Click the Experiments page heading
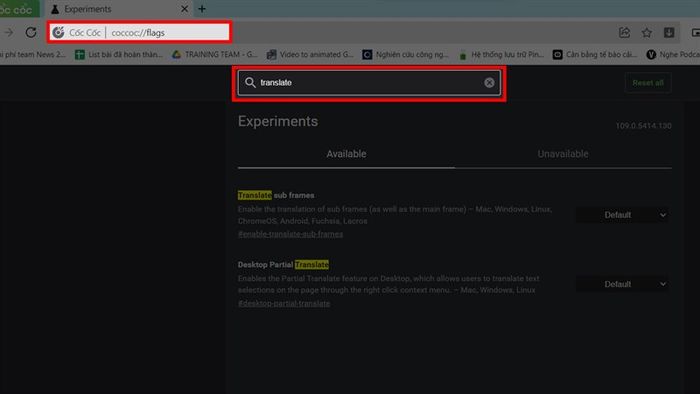700x394 pixels. [x=278, y=121]
